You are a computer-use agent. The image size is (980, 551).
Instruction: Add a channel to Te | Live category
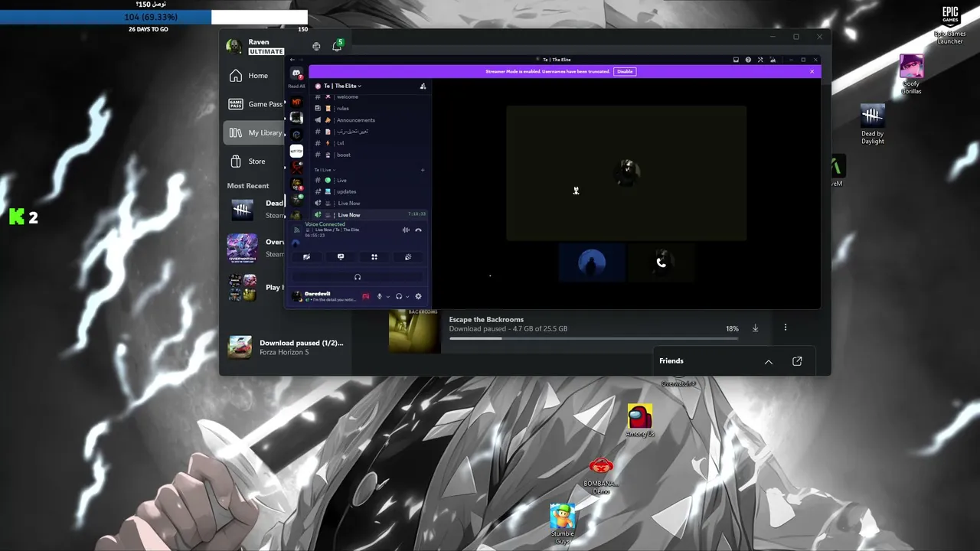[423, 170]
